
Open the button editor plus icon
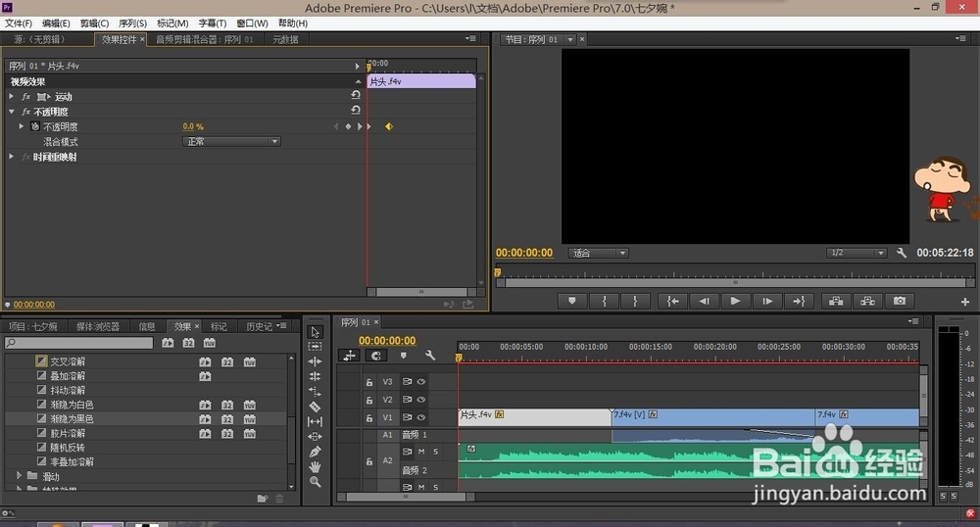965,302
